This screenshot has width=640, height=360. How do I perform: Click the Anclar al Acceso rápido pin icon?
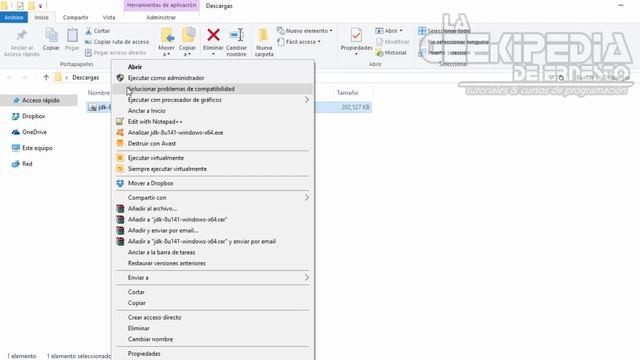[22, 35]
